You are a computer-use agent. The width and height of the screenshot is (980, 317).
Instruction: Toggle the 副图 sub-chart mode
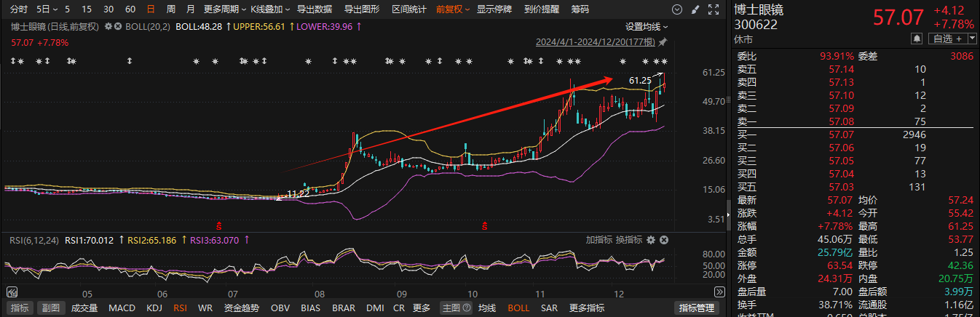(x=50, y=308)
